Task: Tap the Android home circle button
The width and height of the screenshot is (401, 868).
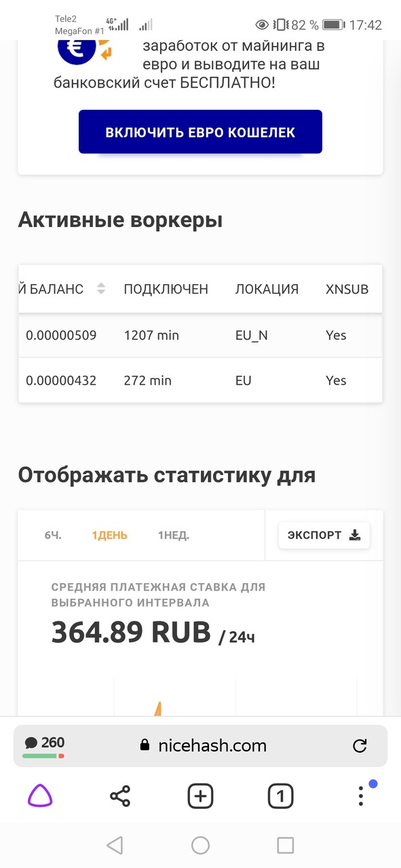Action: 200,845
